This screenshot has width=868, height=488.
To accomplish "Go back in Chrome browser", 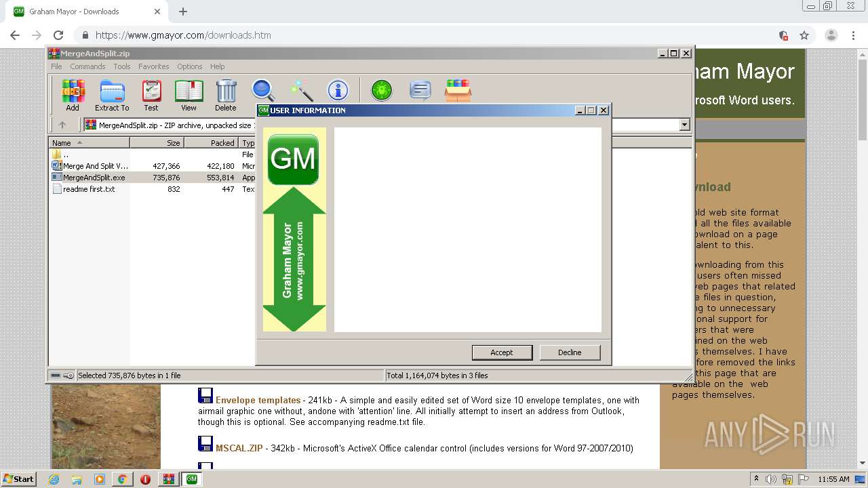I will click(15, 35).
